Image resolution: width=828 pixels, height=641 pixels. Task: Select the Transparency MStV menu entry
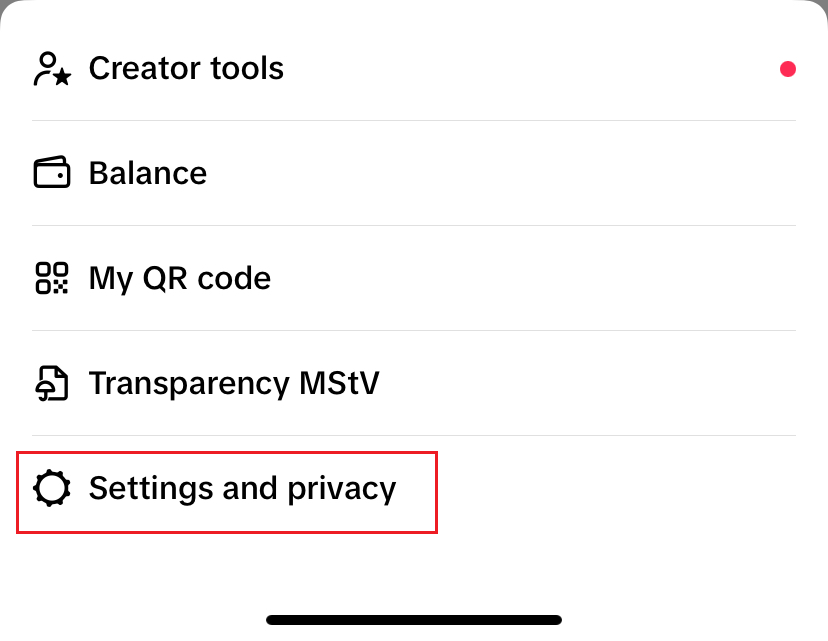[233, 382]
